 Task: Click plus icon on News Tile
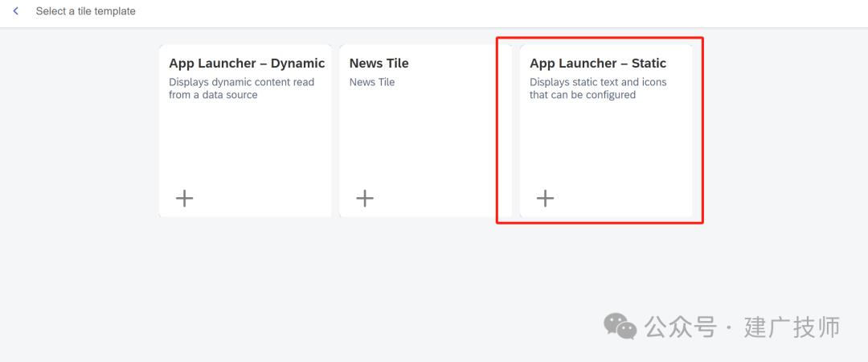coord(365,198)
